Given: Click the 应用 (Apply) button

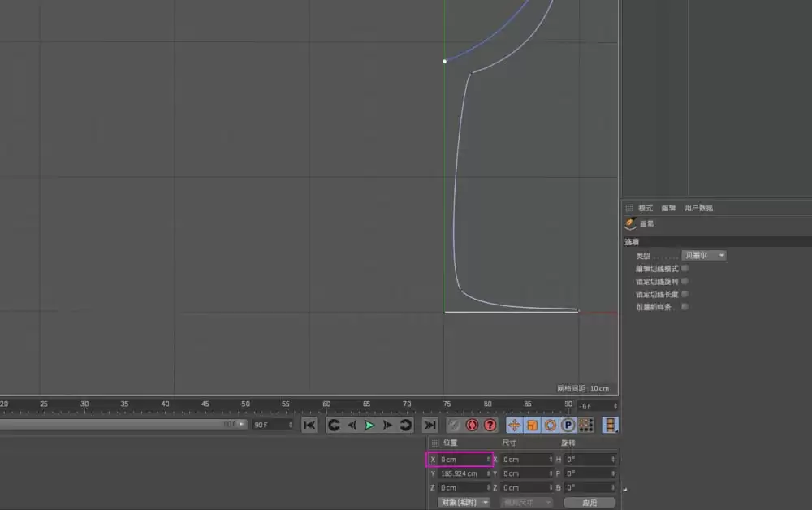Looking at the screenshot, I should [x=590, y=502].
